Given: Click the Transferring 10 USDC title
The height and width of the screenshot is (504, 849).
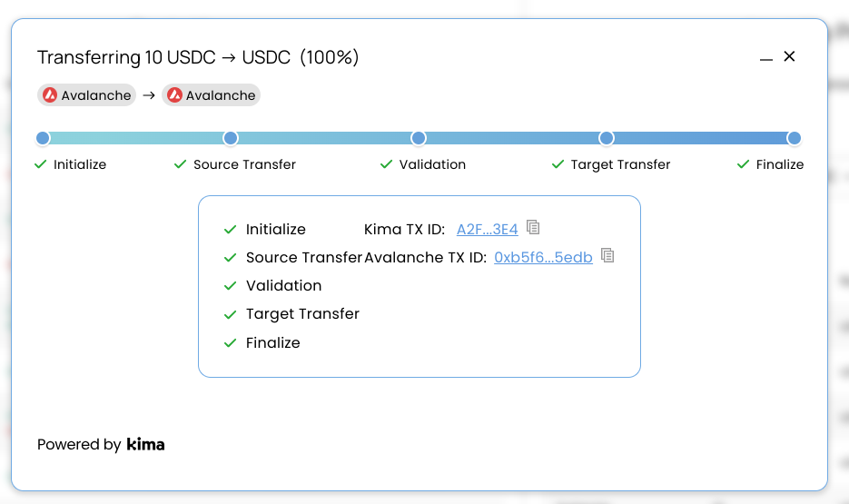Looking at the screenshot, I should tap(198, 58).
